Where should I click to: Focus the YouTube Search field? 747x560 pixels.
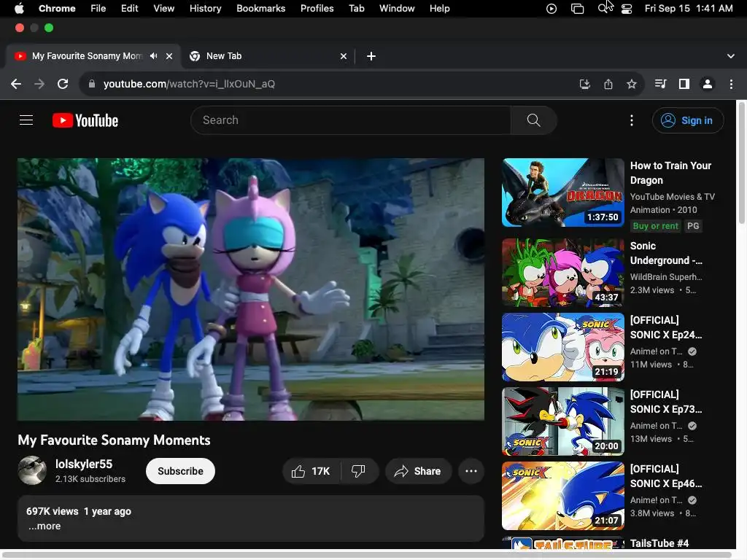[x=351, y=120]
